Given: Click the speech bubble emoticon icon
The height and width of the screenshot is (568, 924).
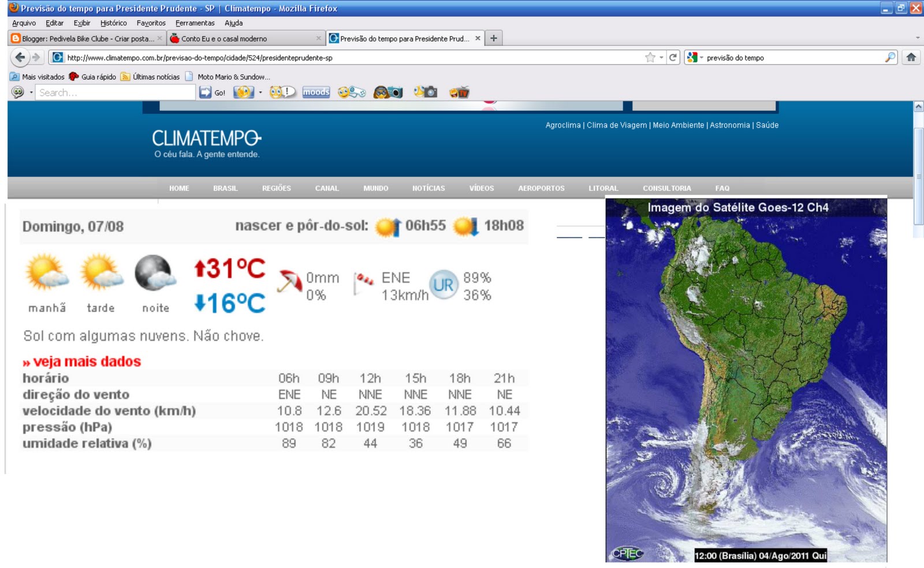Looking at the screenshot, I should tap(282, 92).
